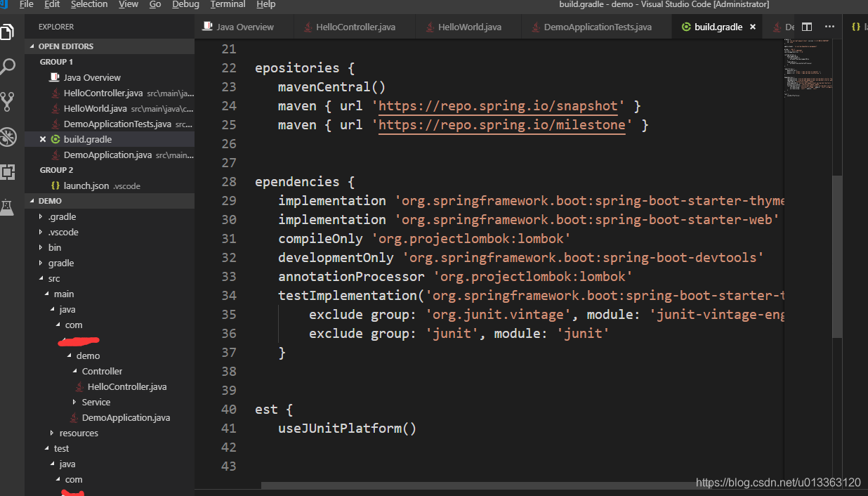The image size is (868, 496).
Task: Click the mavenCentral() text
Action: (332, 87)
